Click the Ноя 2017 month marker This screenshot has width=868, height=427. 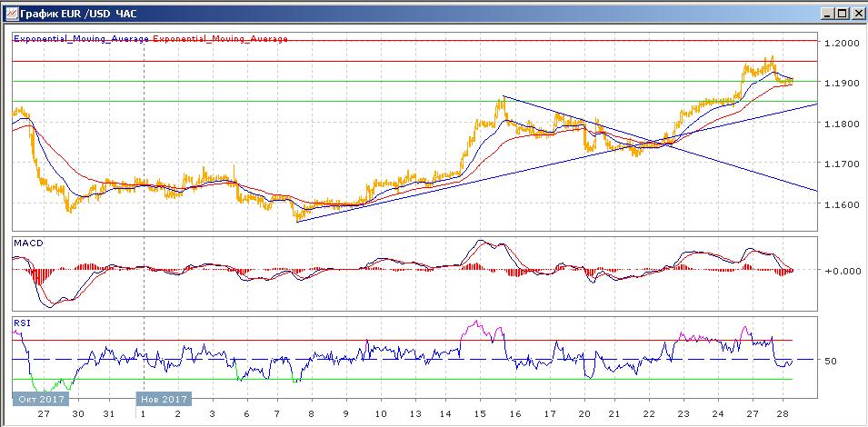pos(164,399)
